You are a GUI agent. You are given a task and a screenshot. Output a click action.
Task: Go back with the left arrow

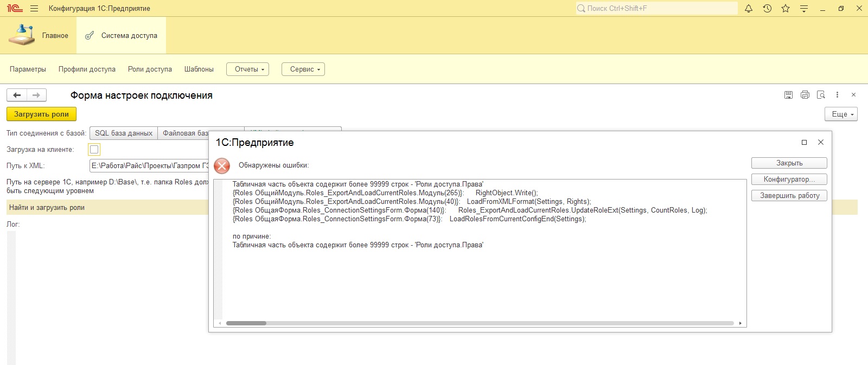coord(17,95)
